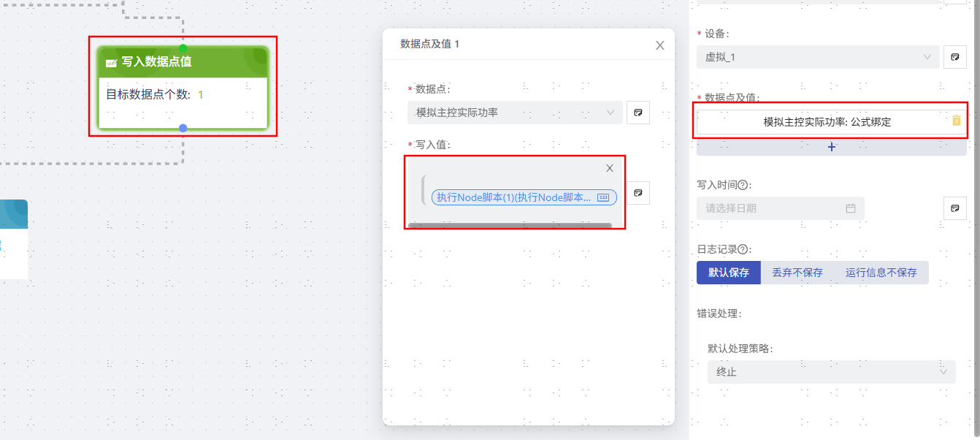This screenshot has height=440, width=980.
Task: Click the binding icon beside 设备 dropdown
Action: 954,57
